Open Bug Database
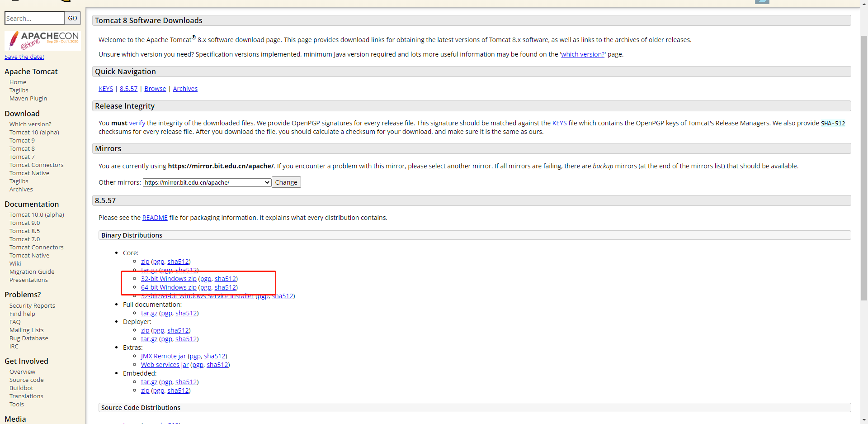The width and height of the screenshot is (868, 424). (x=29, y=338)
